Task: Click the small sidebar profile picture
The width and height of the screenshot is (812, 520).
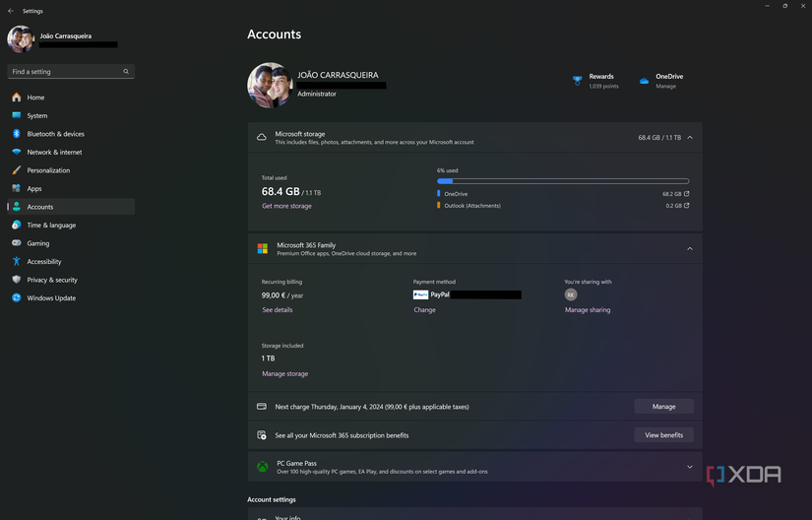Action: (21, 39)
